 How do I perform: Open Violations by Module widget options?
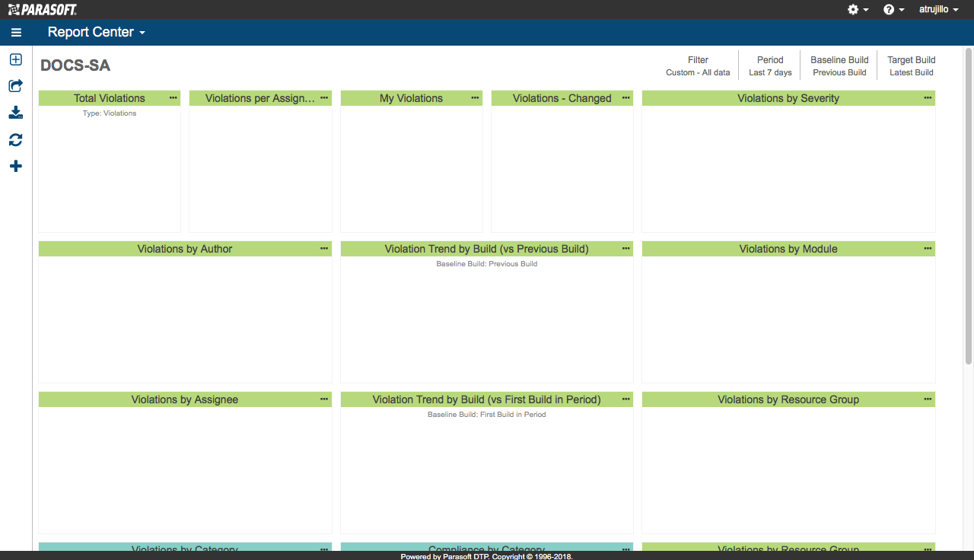(x=928, y=248)
